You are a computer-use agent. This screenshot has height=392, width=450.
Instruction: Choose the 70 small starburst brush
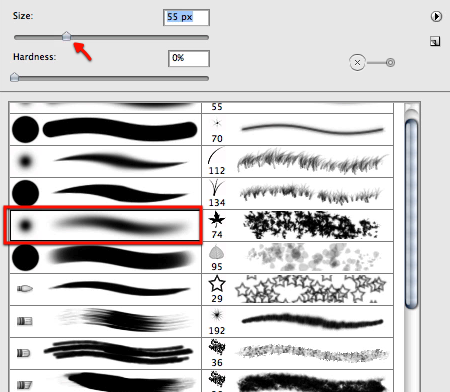pos(298,129)
